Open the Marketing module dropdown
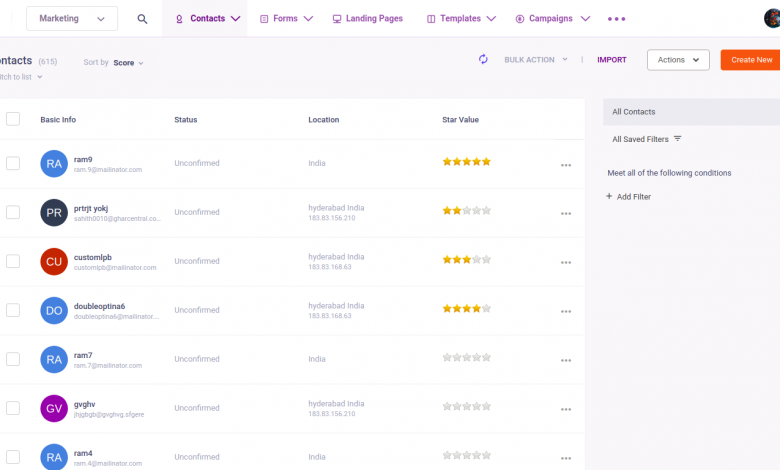This screenshot has height=470, width=780. point(72,19)
